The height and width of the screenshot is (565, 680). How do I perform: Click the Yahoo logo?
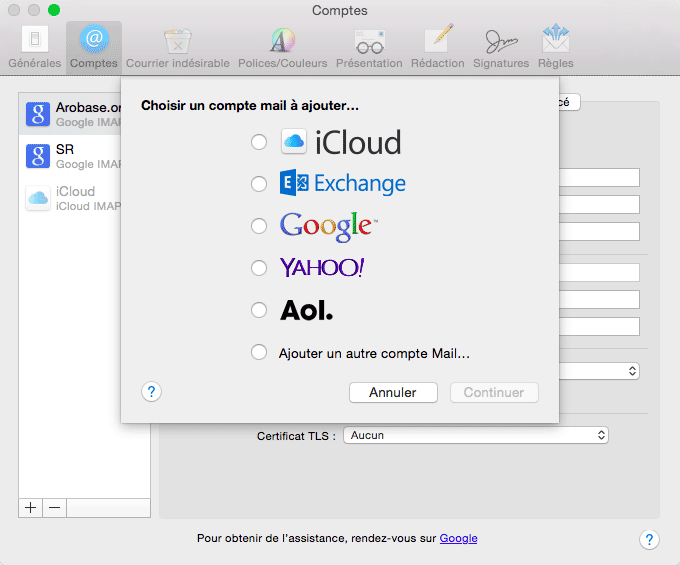click(x=322, y=268)
